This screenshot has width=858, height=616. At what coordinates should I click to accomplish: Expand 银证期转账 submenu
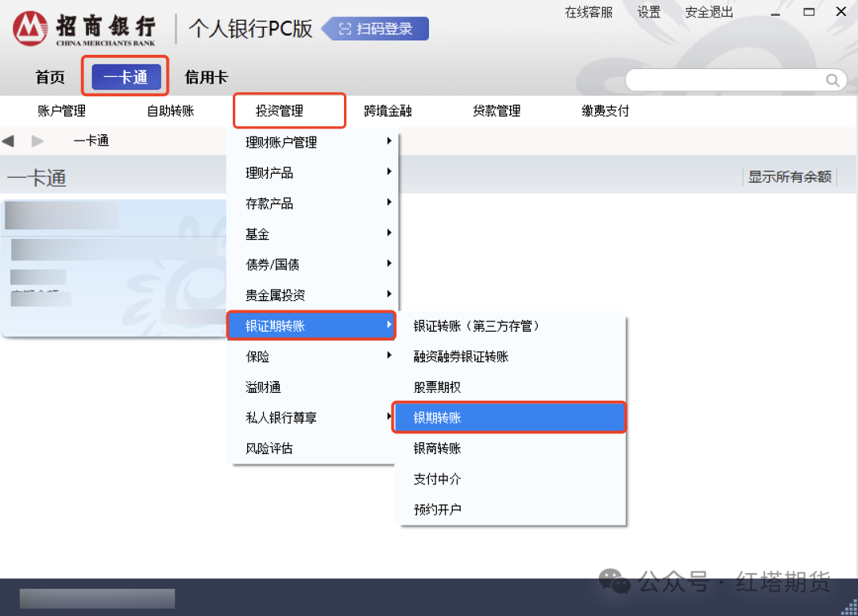[x=311, y=325]
